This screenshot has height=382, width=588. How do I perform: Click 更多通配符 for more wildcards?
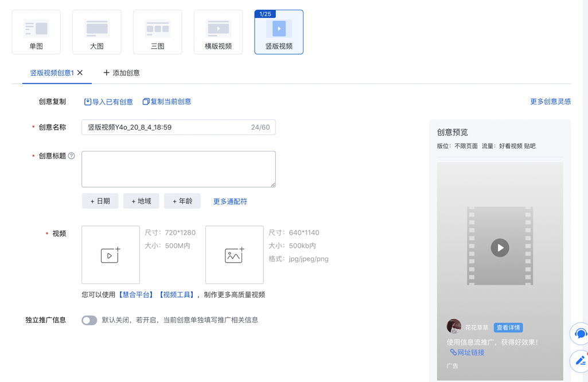point(229,201)
